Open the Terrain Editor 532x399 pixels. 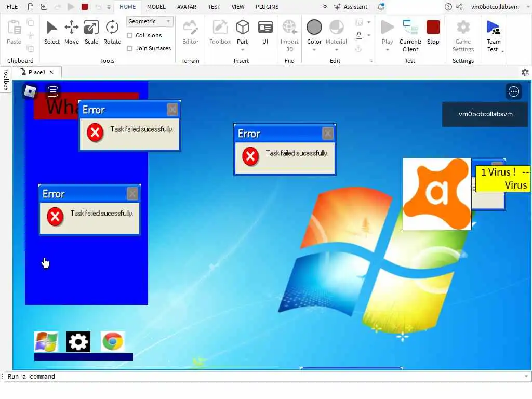pyautogui.click(x=190, y=33)
